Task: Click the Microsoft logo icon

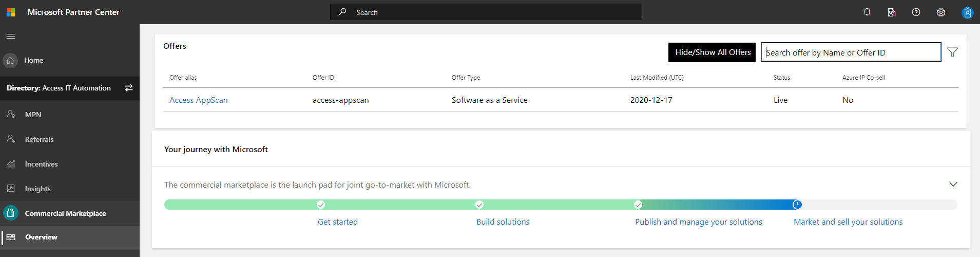Action: pos(11,12)
